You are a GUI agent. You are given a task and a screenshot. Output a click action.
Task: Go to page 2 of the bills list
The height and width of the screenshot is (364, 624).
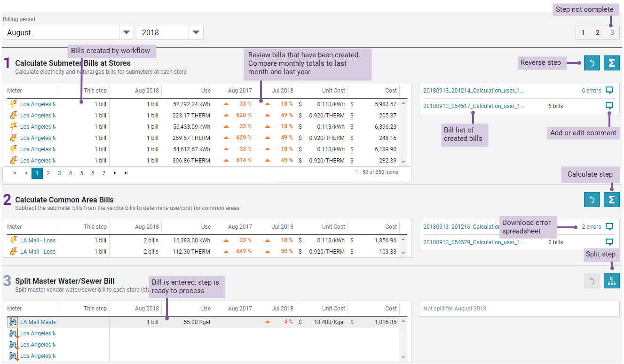click(x=48, y=173)
